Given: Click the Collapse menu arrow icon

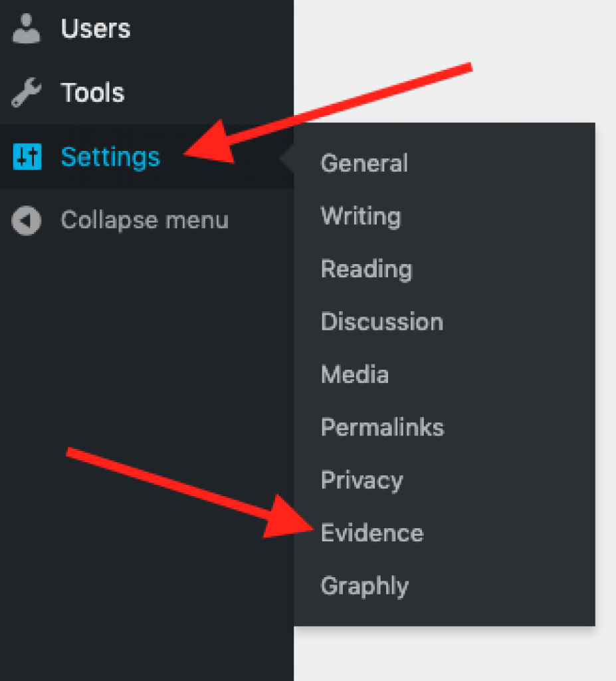Looking at the screenshot, I should point(27,220).
